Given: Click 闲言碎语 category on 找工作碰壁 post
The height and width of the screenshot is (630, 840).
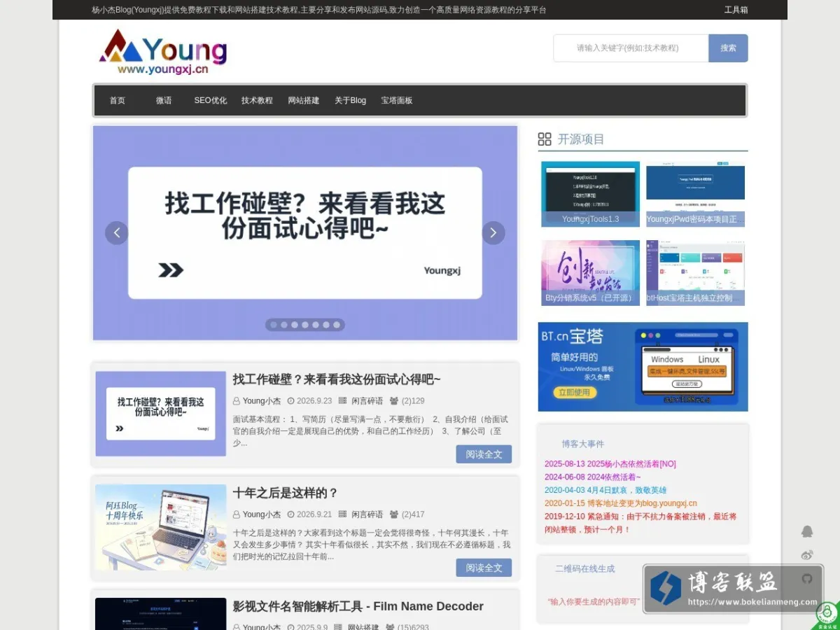Looking at the screenshot, I should pyautogui.click(x=367, y=401).
